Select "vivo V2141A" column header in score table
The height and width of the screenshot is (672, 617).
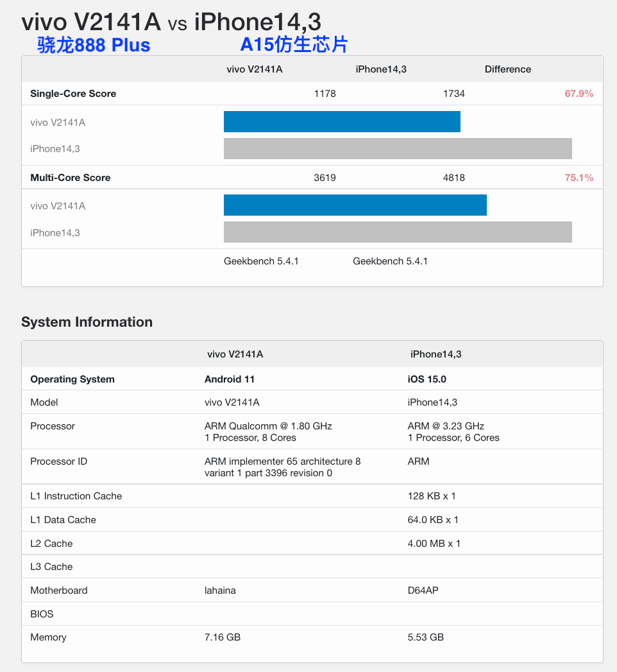tap(255, 69)
